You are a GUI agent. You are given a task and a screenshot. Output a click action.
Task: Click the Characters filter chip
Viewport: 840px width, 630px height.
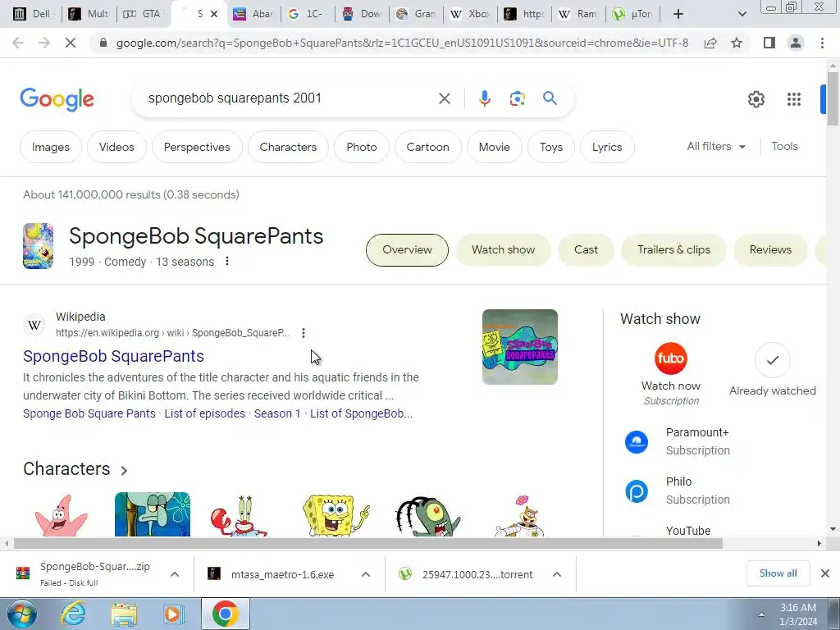pyautogui.click(x=288, y=147)
